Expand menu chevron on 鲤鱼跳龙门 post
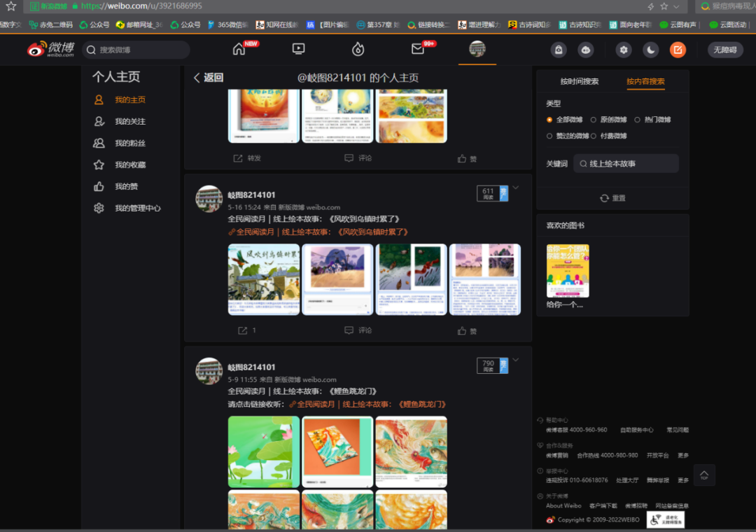Image resolution: width=756 pixels, height=532 pixels. [x=515, y=360]
